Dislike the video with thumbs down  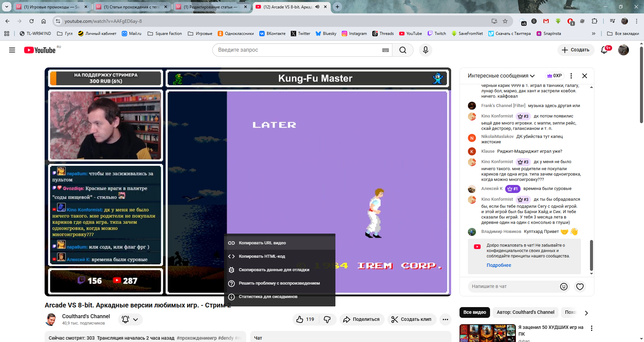[327, 319]
